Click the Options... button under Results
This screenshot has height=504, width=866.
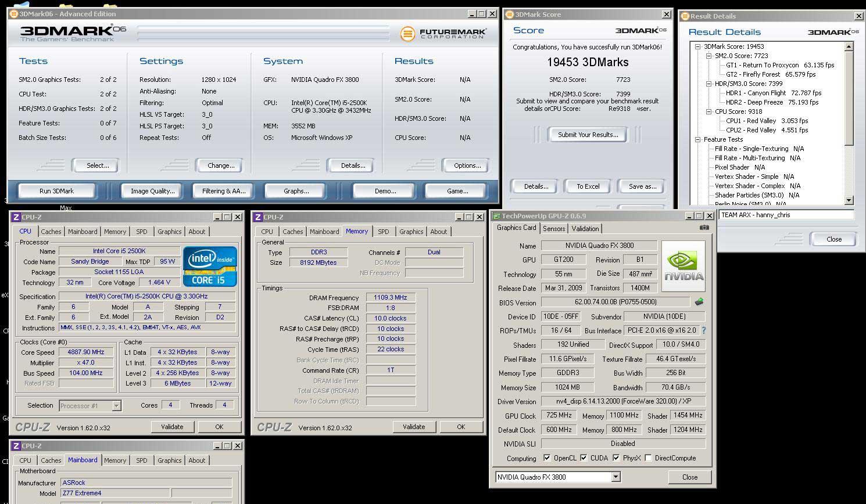(x=467, y=165)
